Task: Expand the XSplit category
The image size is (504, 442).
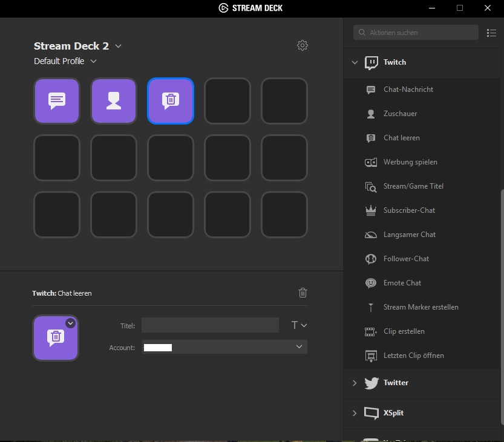Action: (355, 413)
